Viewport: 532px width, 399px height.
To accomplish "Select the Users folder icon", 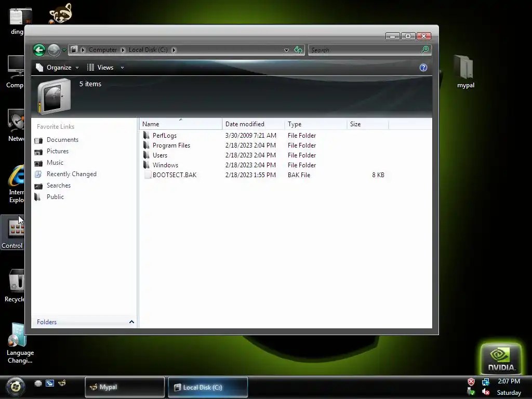I will tap(147, 155).
